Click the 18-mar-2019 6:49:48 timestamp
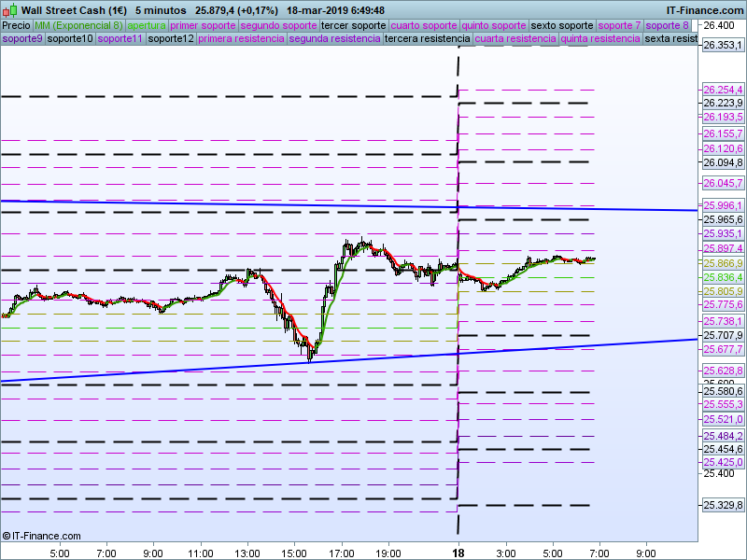This screenshot has height=560, width=747. pyautogui.click(x=335, y=10)
